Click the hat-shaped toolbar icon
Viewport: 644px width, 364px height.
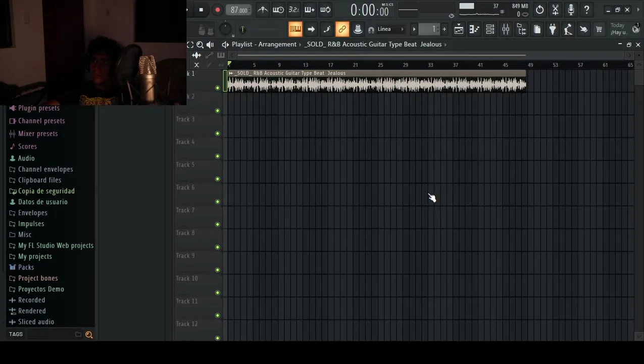click(358, 29)
